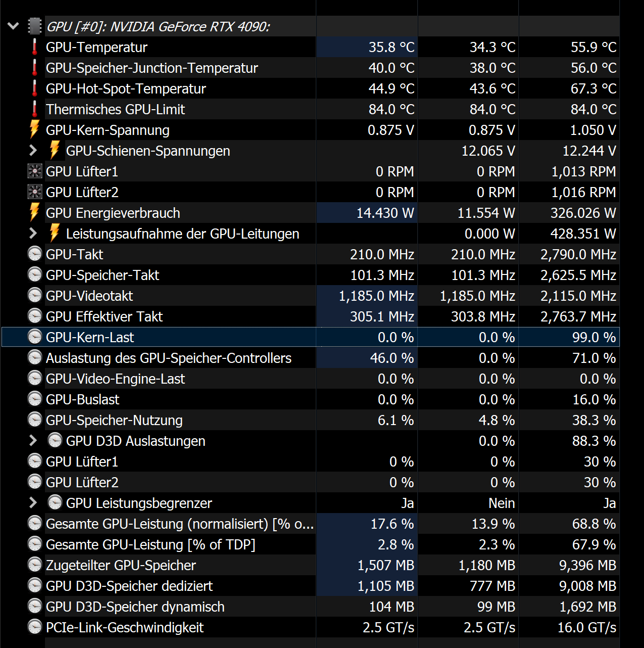
Task: Expand the GPU D3D Auslastungen node
Action: pyautogui.click(x=33, y=441)
